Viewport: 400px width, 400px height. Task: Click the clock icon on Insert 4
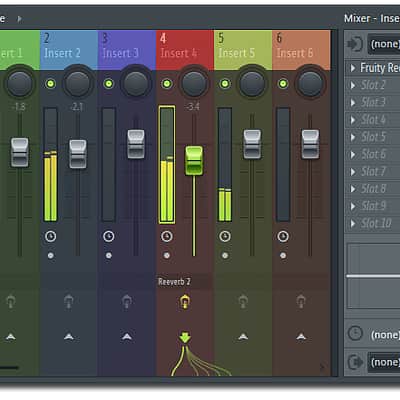167,236
